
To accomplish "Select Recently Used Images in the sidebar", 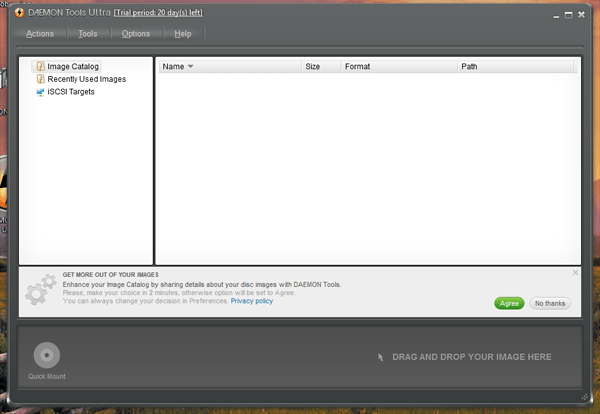I will click(x=81, y=79).
